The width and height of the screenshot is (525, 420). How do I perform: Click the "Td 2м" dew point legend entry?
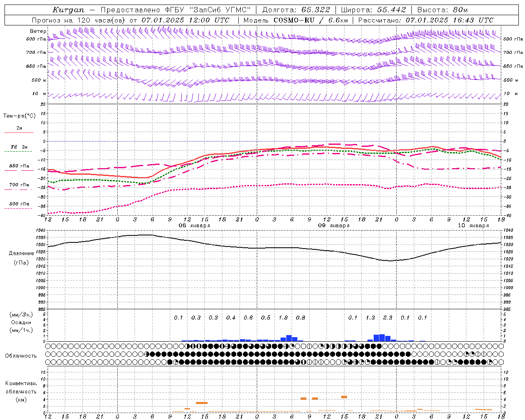(x=19, y=147)
